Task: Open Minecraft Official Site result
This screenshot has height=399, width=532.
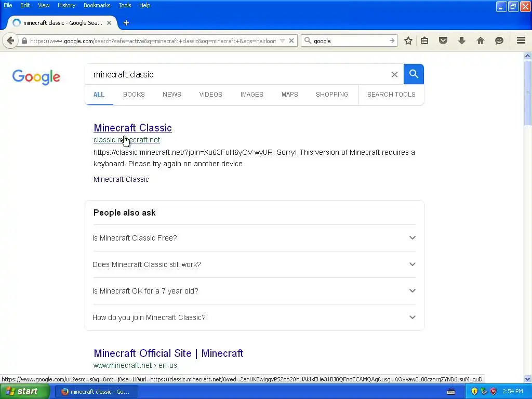Action: click(x=168, y=353)
